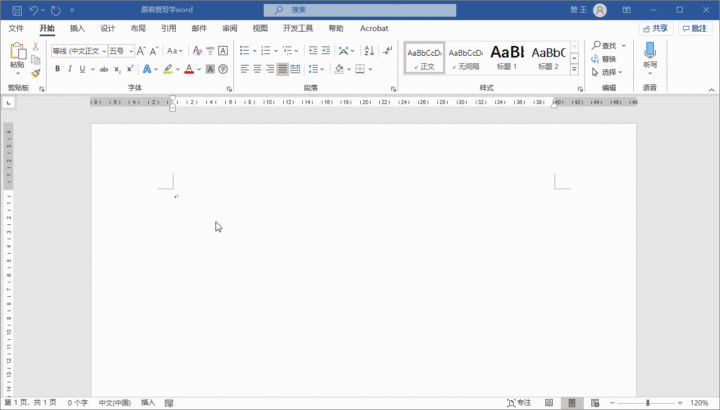Open phonetic guide (pinyin) tool

pos(210,51)
